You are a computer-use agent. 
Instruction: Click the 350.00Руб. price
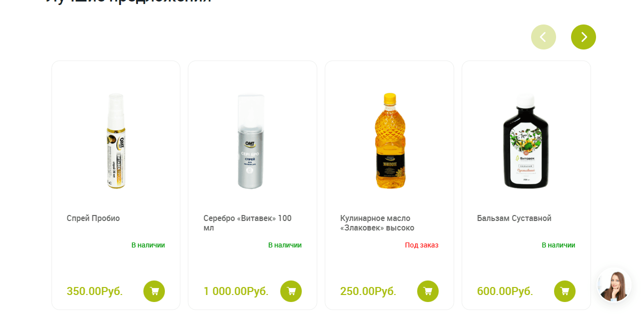coord(94,291)
